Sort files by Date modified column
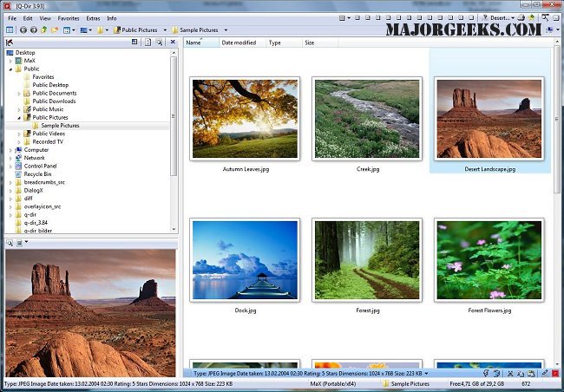The width and height of the screenshot is (564, 392). (239, 42)
